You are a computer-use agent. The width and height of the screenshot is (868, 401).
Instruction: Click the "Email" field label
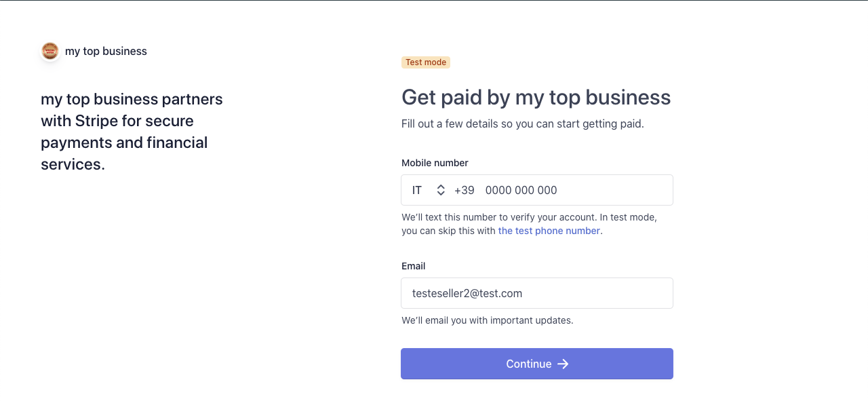coord(414,266)
